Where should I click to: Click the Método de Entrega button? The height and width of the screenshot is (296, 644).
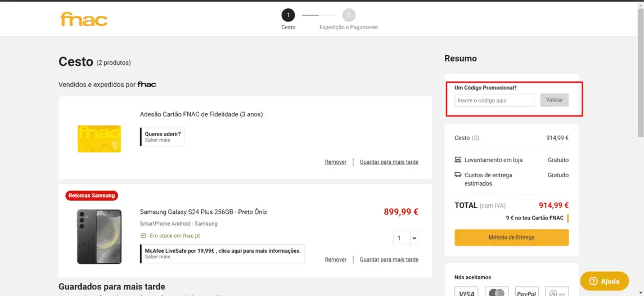click(x=511, y=237)
